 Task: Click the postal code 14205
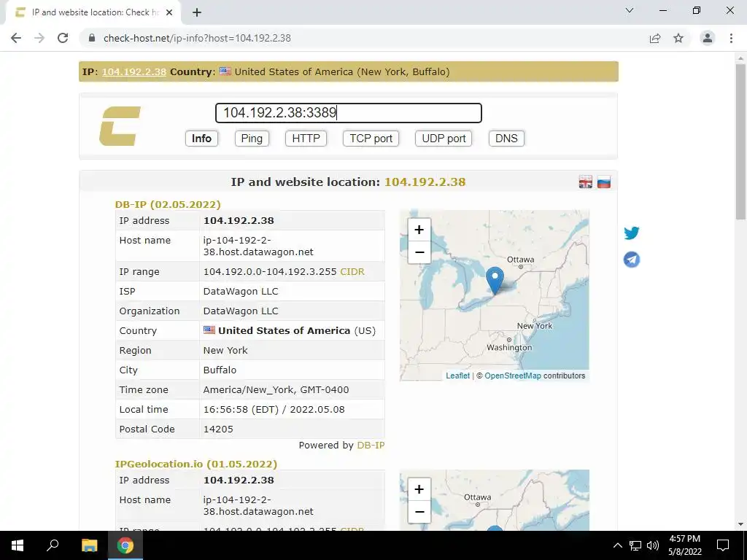point(218,429)
